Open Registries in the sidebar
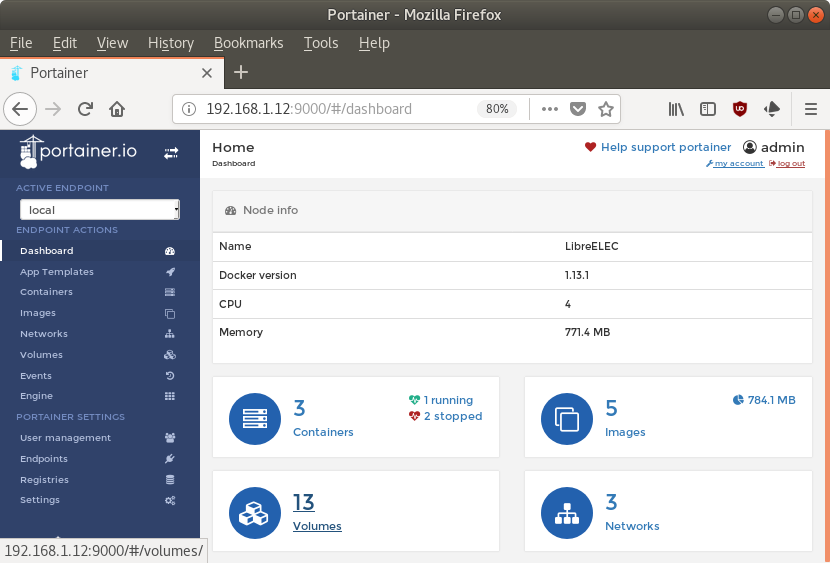 pyautogui.click(x=100, y=480)
